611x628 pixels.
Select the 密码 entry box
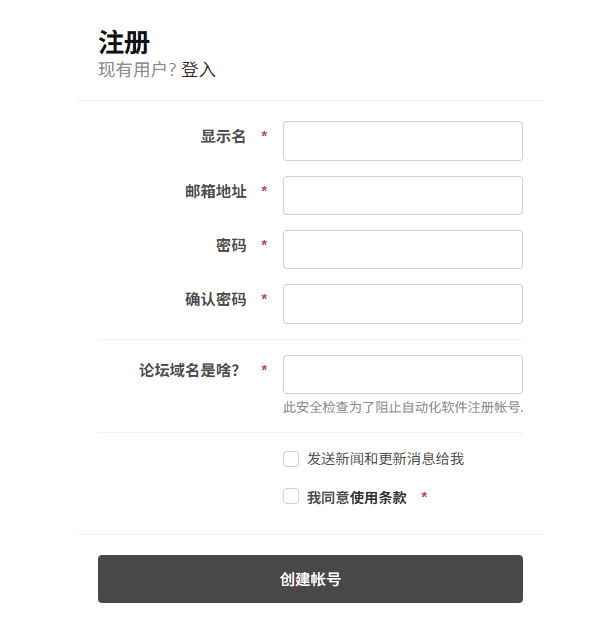(402, 249)
